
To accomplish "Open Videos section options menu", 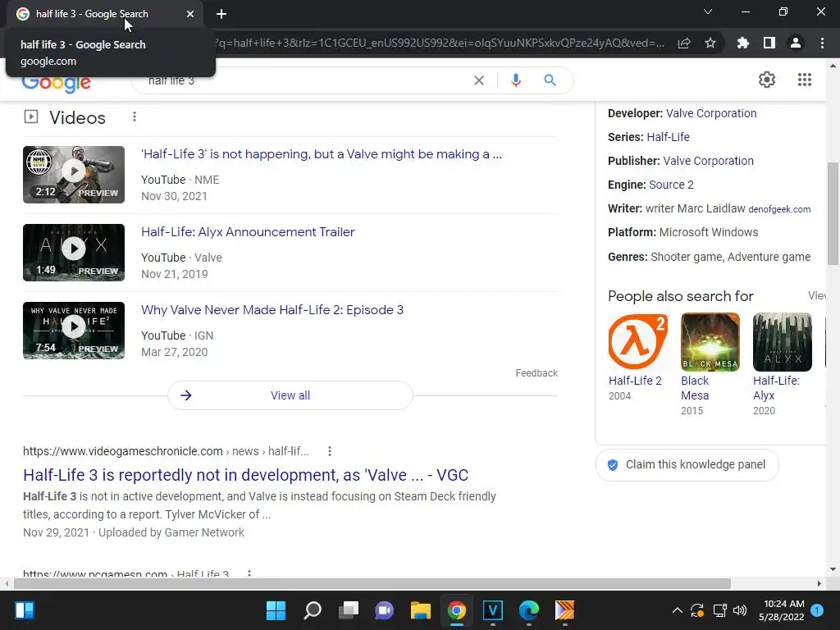I will [135, 116].
